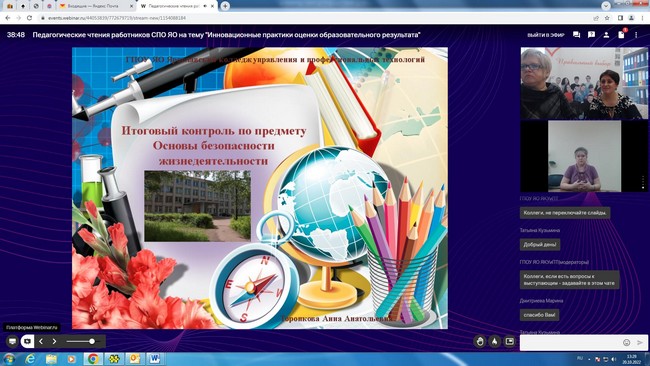
Task: Show hidden system tray icons arrow
Action: pos(589,359)
